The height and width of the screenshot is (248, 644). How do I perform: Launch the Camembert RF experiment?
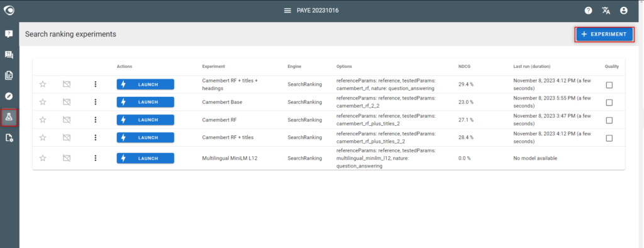click(145, 120)
